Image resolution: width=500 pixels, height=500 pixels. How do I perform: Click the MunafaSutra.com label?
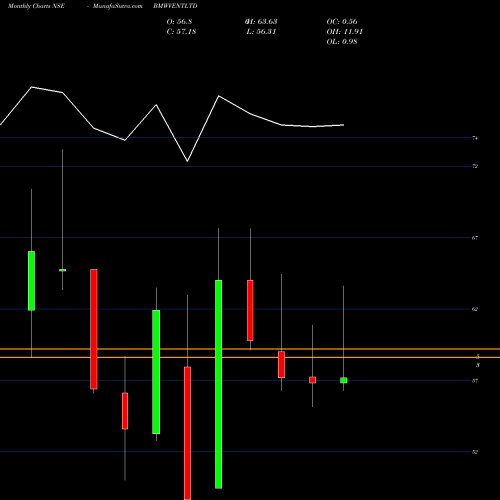[x=118, y=6]
